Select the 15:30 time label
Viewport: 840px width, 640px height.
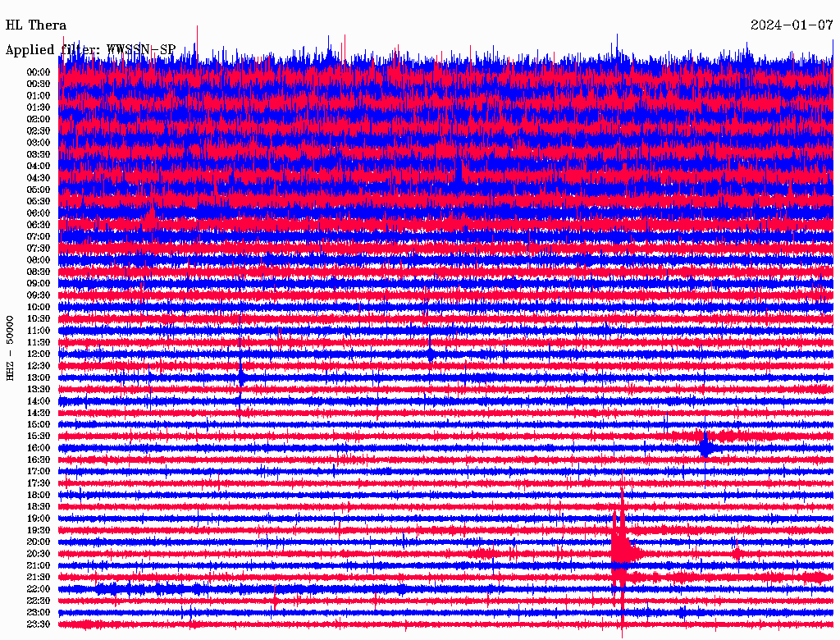pyautogui.click(x=39, y=437)
